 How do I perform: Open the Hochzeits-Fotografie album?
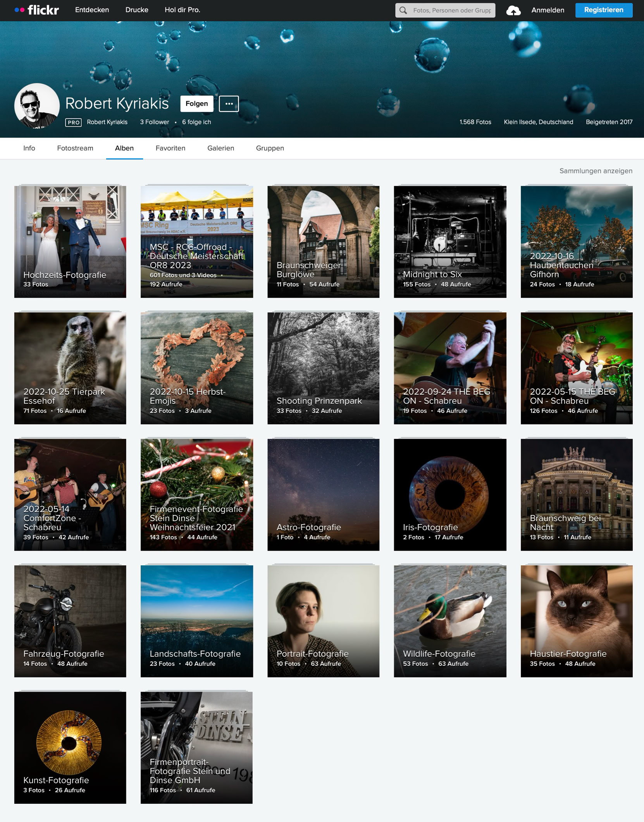tap(70, 242)
